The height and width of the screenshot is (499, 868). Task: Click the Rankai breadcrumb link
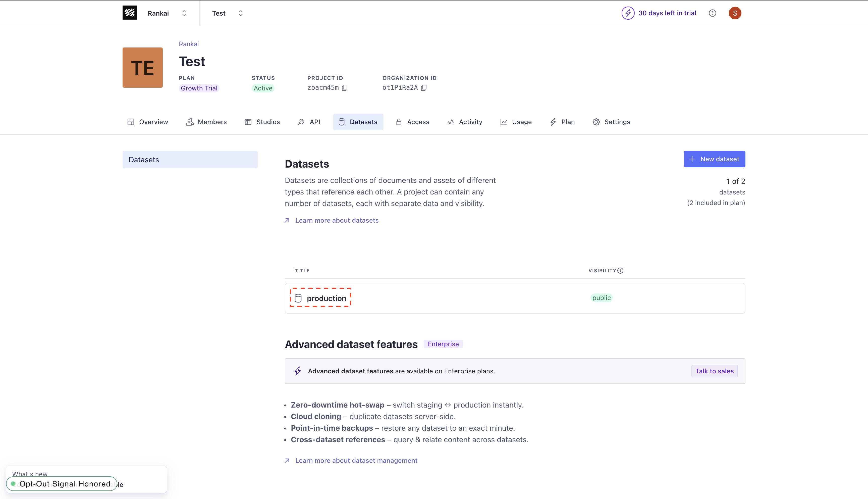188,44
